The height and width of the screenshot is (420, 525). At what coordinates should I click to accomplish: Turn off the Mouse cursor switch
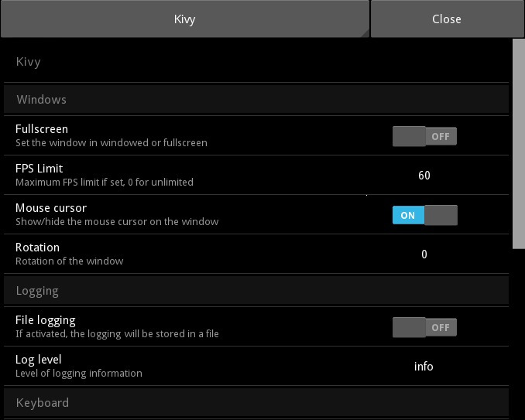[x=424, y=215]
